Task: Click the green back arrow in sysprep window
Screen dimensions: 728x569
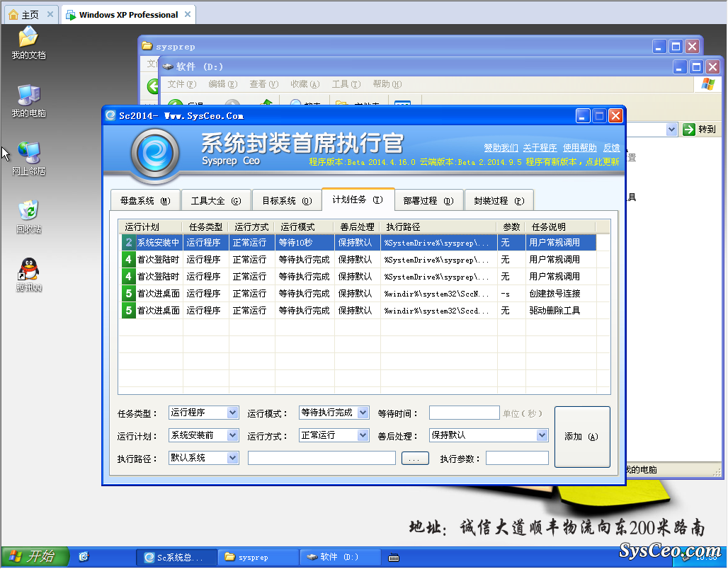Action: (x=152, y=86)
